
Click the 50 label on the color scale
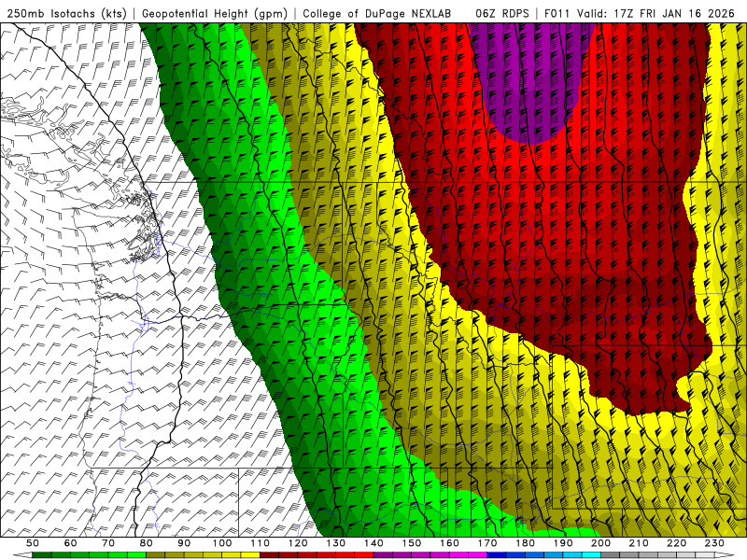pos(33,543)
